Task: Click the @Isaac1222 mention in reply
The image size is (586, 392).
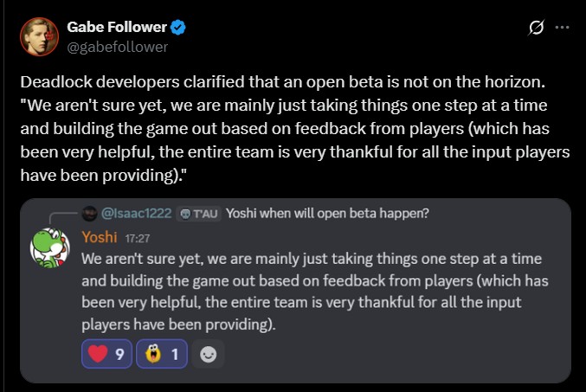Action: point(137,214)
